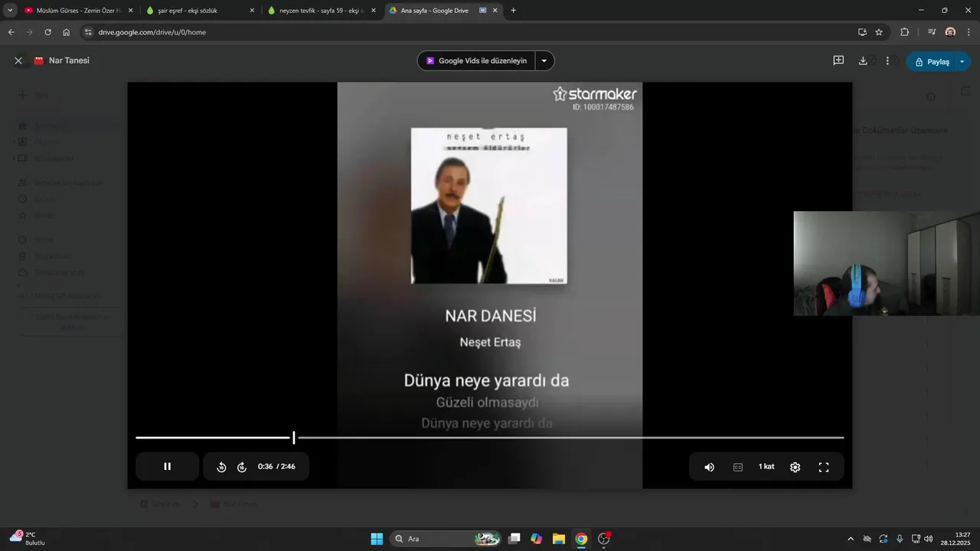Add a comment to the file
This screenshot has width=980, height=551.
pos(838,60)
